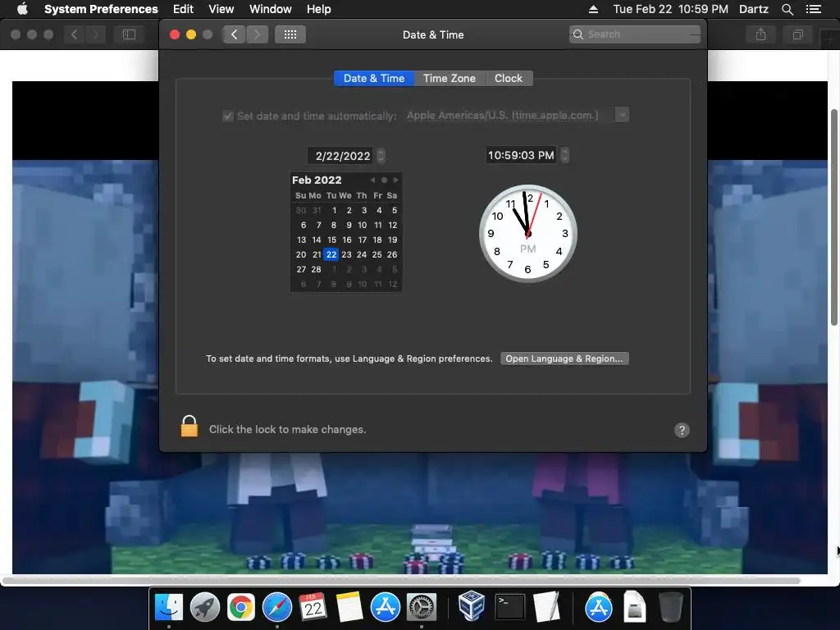Click the tab overview icon in background window
Screen dimensions: 840x630
tap(797, 34)
